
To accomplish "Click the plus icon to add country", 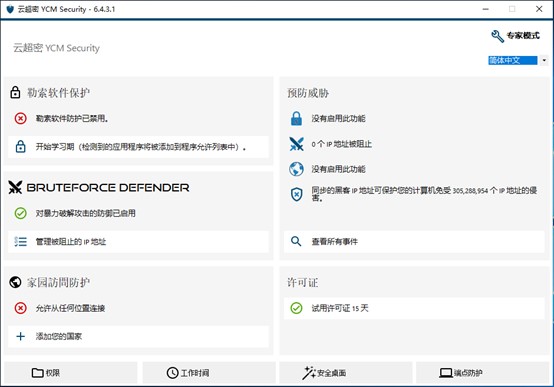I will [x=20, y=336].
